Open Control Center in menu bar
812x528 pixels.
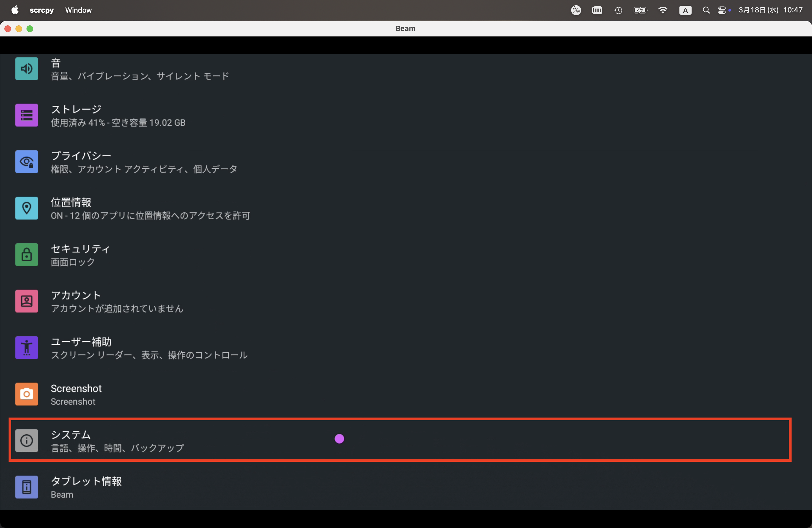pyautogui.click(x=722, y=10)
